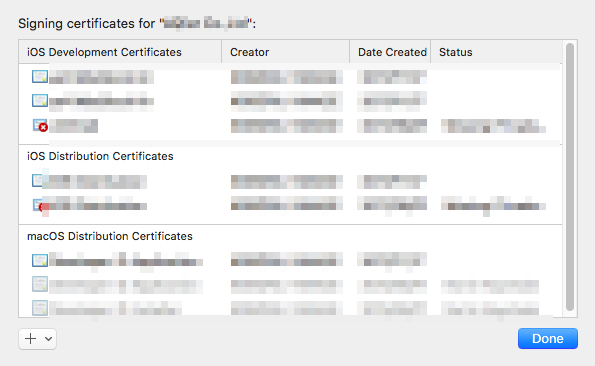Image resolution: width=595 pixels, height=366 pixels.
Task: Select first iOS Development certificate icon
Action: pos(40,77)
